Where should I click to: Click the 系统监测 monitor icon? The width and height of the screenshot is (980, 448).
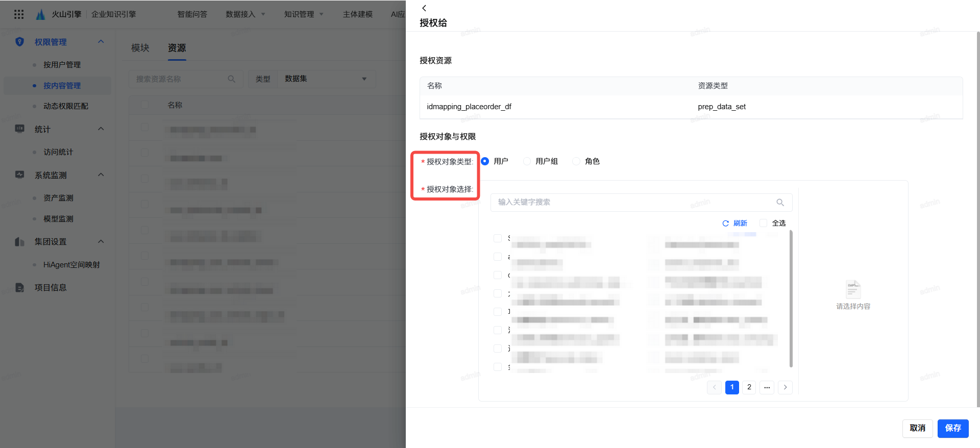coord(20,175)
